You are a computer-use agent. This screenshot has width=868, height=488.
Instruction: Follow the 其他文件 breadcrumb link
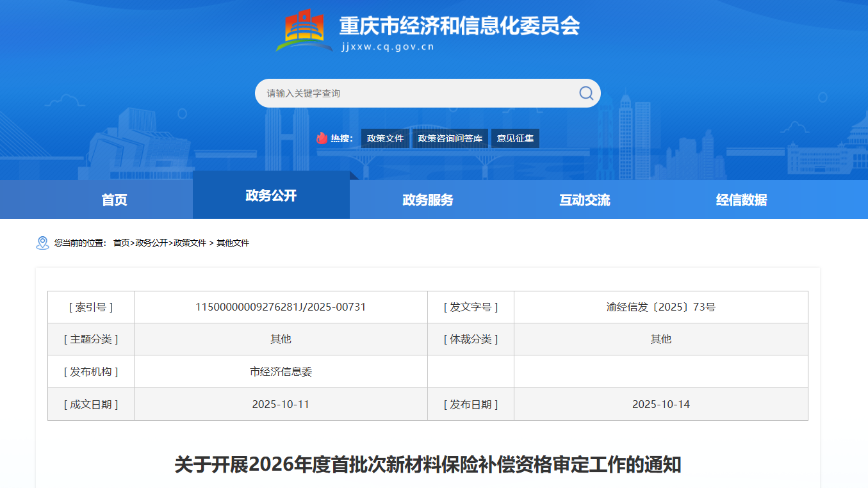[x=233, y=243]
